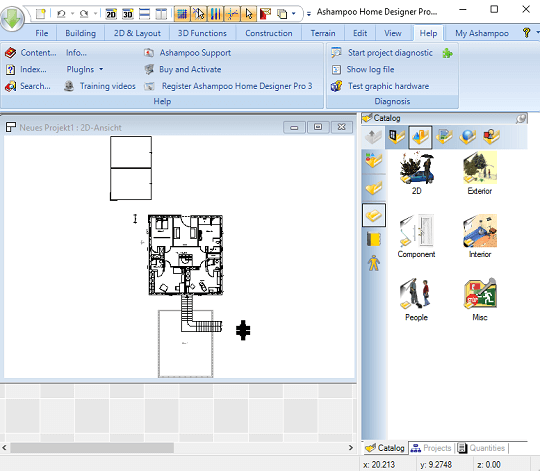Image resolution: width=540 pixels, height=471 pixels.
Task: Open the green arrow application menu button
Action: 12,19
